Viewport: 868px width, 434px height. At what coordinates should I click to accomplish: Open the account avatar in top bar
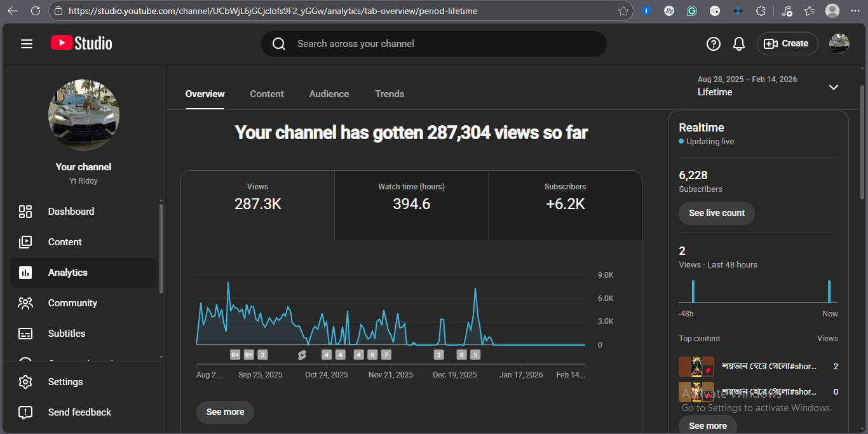point(839,44)
